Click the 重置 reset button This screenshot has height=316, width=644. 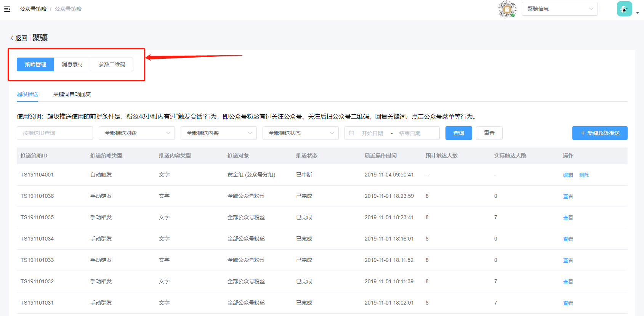(x=489, y=133)
